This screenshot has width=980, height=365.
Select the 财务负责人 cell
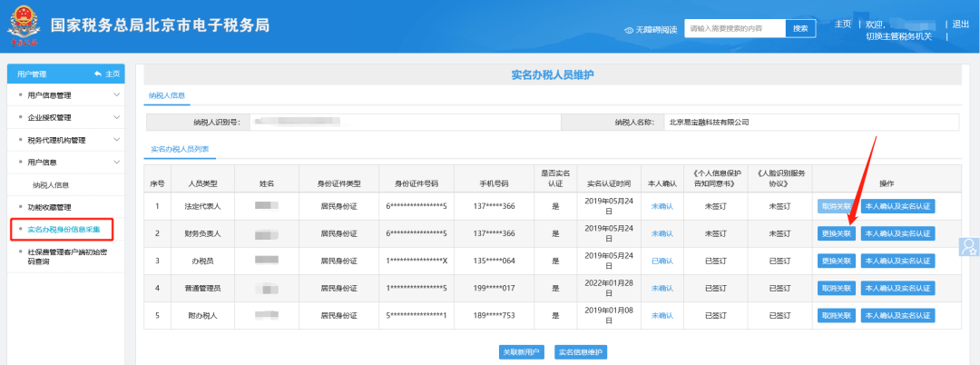click(x=203, y=233)
